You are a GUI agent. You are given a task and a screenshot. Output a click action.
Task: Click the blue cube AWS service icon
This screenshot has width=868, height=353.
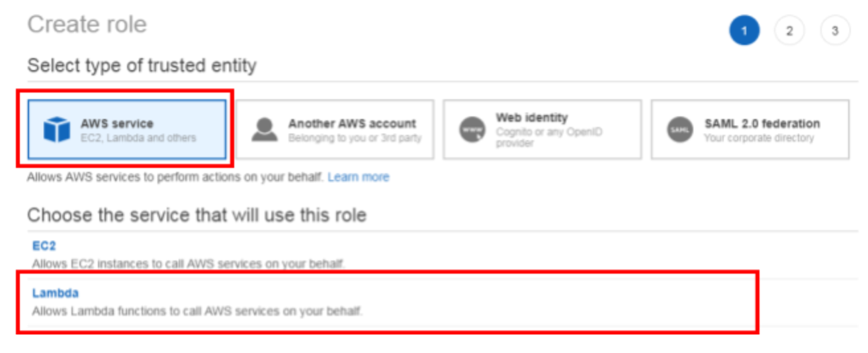(56, 130)
